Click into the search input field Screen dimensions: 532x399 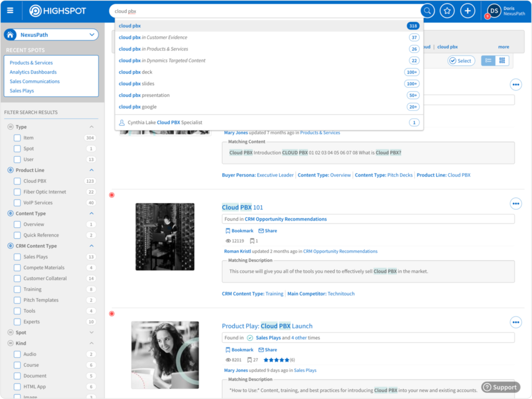coord(264,11)
